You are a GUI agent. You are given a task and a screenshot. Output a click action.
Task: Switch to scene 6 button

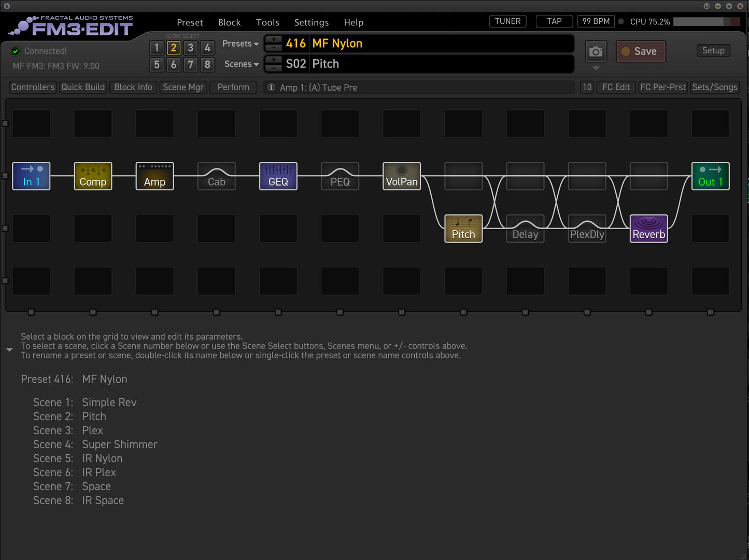pos(174,64)
